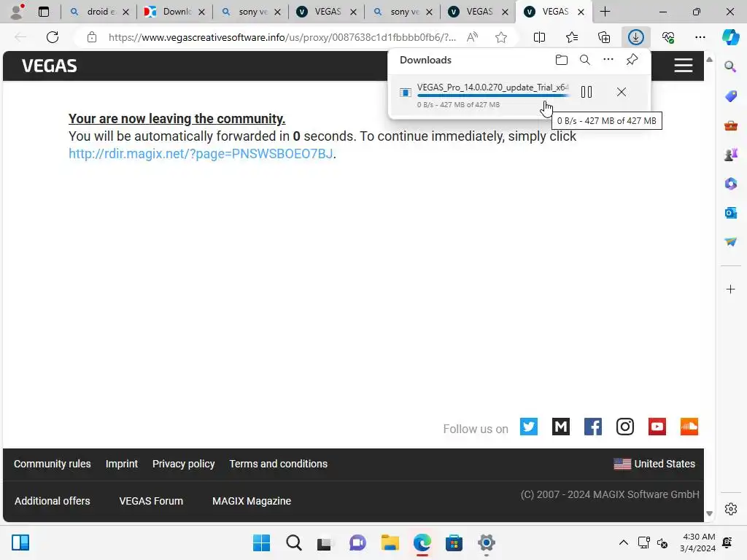Open VEGAS SoundCloud page icon
The image size is (747, 560).
[x=689, y=427]
